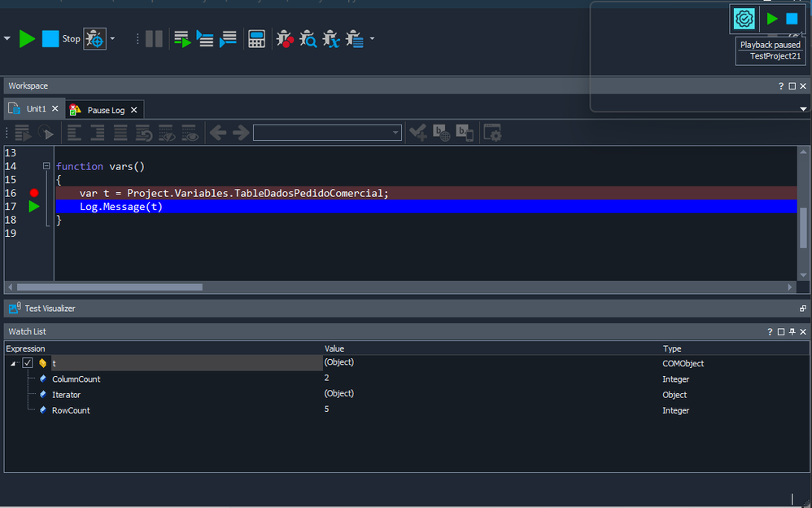Click the bug with list icon
The width and height of the screenshot is (812, 508).
coord(354,38)
